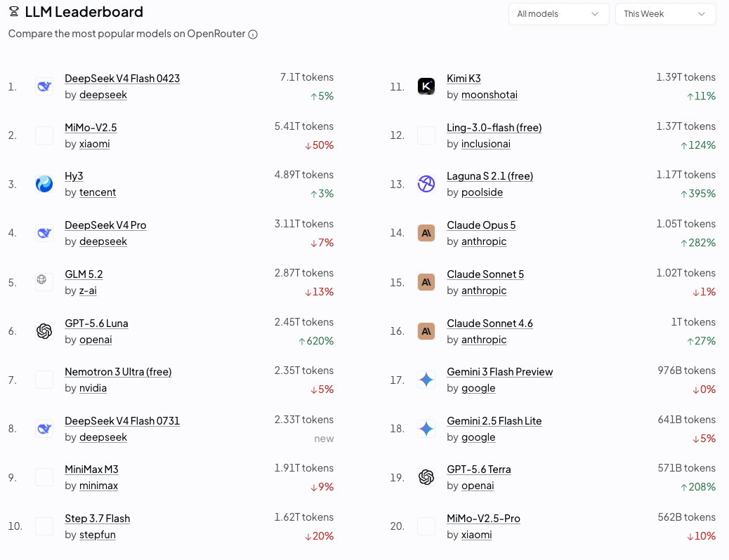Click the blank logo placeholder beside MiniMax M3

44,477
